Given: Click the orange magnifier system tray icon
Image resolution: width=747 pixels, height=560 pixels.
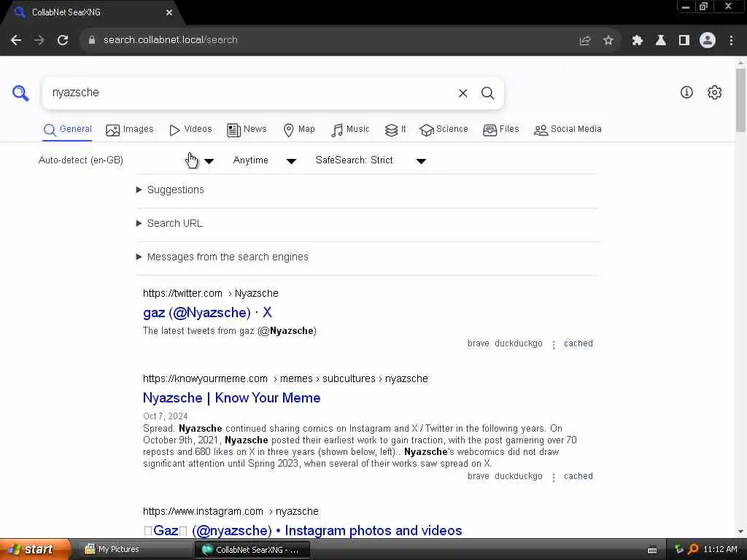Looking at the screenshot, I should 693,550.
